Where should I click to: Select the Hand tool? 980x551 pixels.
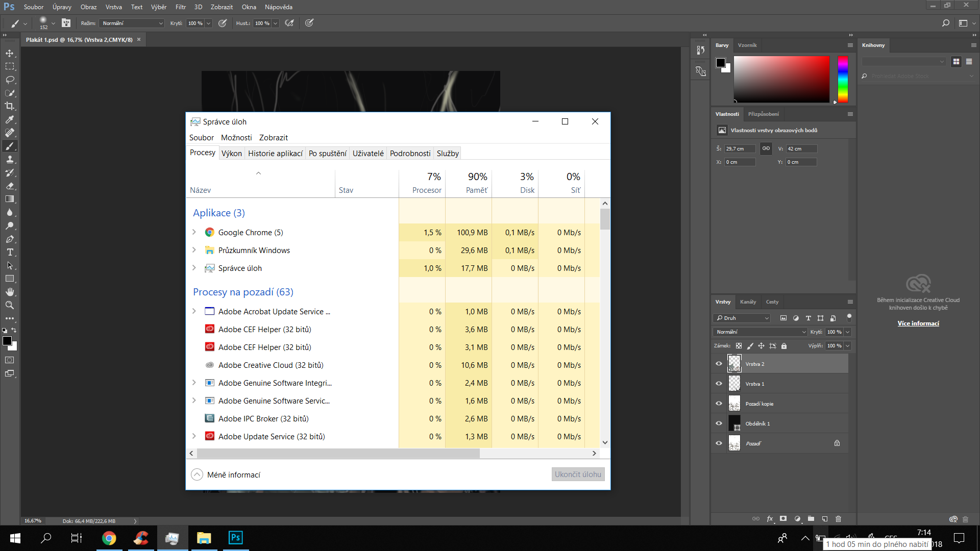click(x=10, y=292)
